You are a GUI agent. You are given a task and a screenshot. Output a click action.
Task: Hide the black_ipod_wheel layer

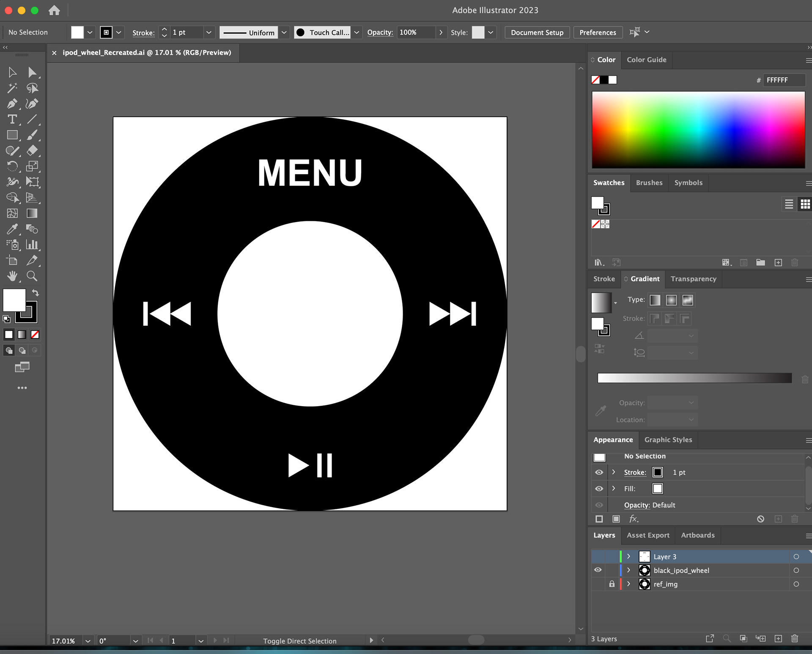point(598,570)
